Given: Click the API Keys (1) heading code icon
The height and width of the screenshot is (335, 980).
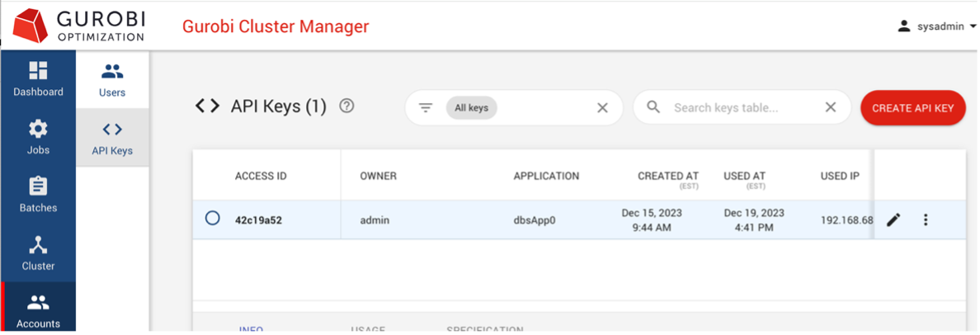Looking at the screenshot, I should 208,107.
